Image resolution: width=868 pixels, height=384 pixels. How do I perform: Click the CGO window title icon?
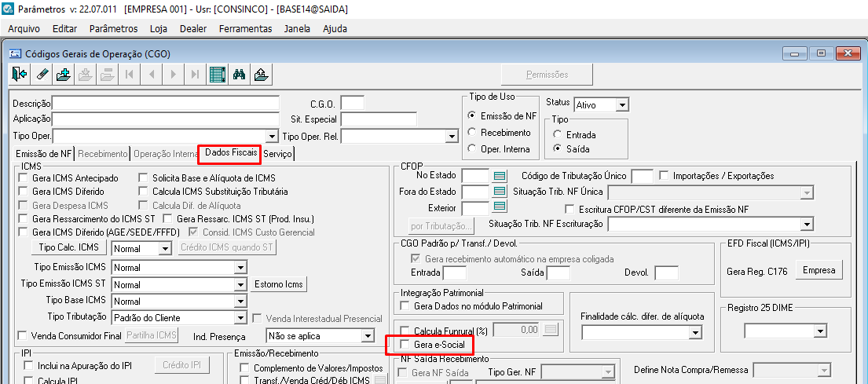pos(16,53)
